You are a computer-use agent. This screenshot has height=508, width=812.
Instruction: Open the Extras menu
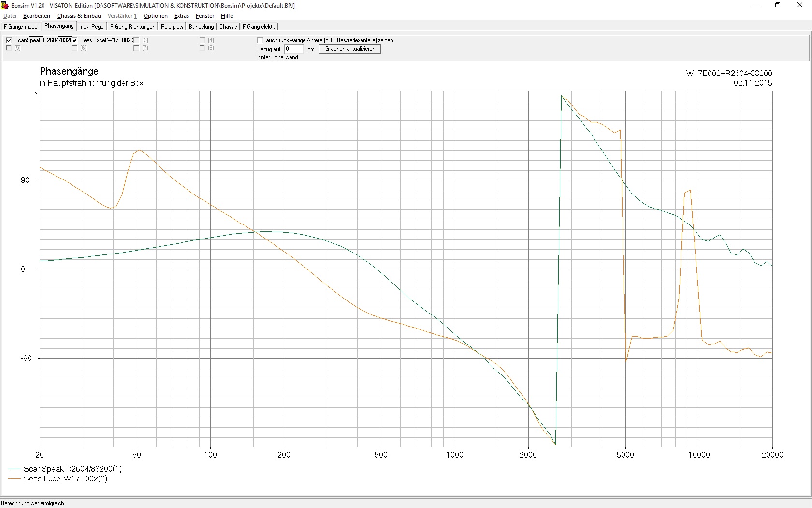click(x=181, y=16)
